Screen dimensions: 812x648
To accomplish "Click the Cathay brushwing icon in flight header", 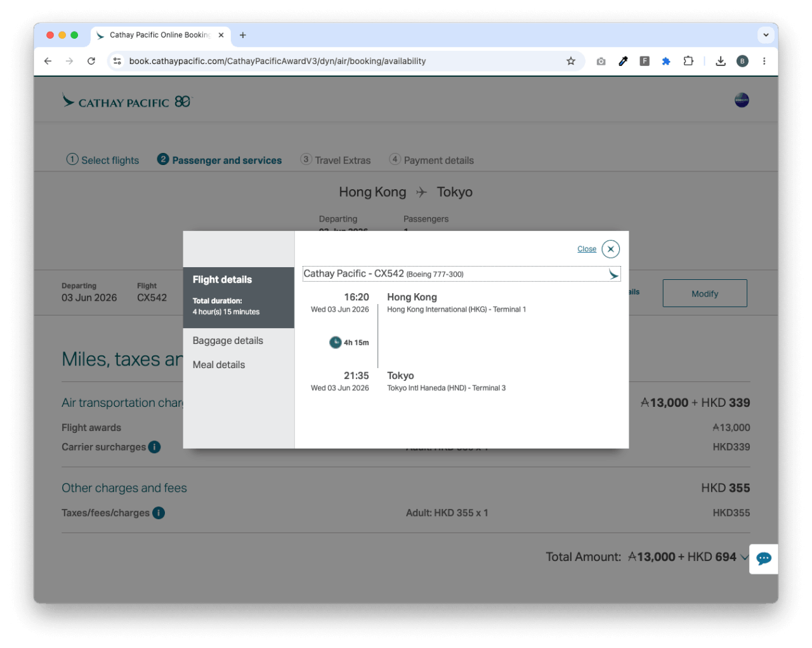I will (x=613, y=274).
